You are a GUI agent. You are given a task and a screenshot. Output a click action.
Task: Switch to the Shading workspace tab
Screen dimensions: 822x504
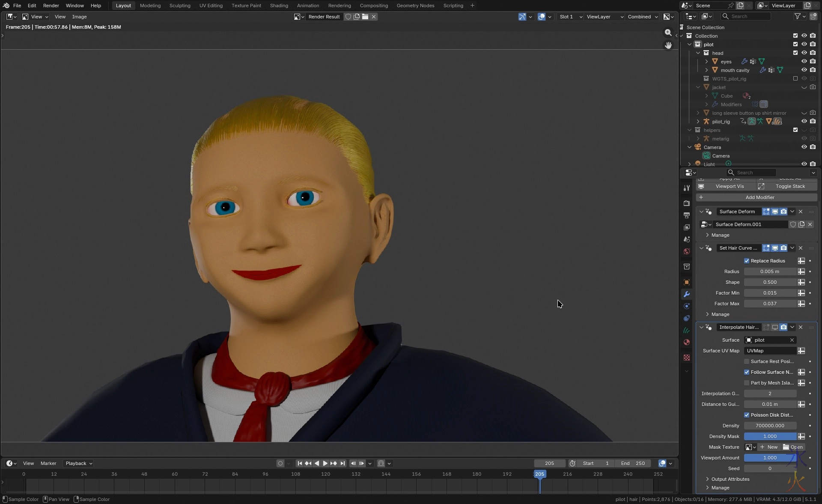click(x=279, y=6)
